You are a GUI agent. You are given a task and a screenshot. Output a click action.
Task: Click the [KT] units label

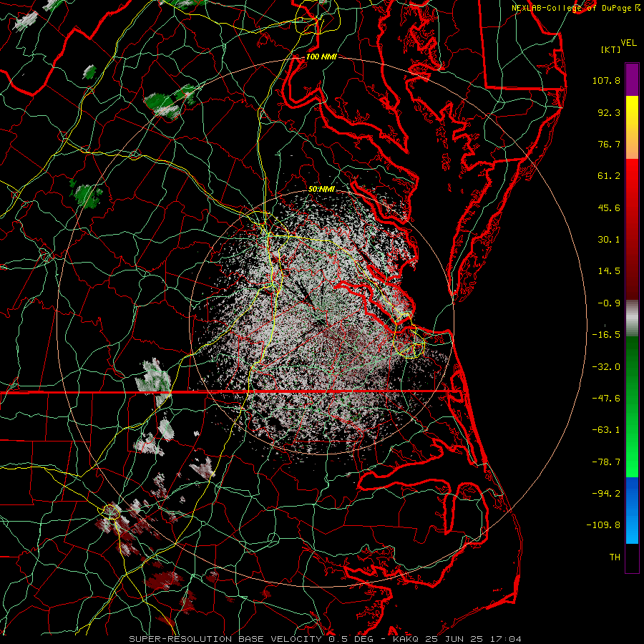[x=611, y=49]
